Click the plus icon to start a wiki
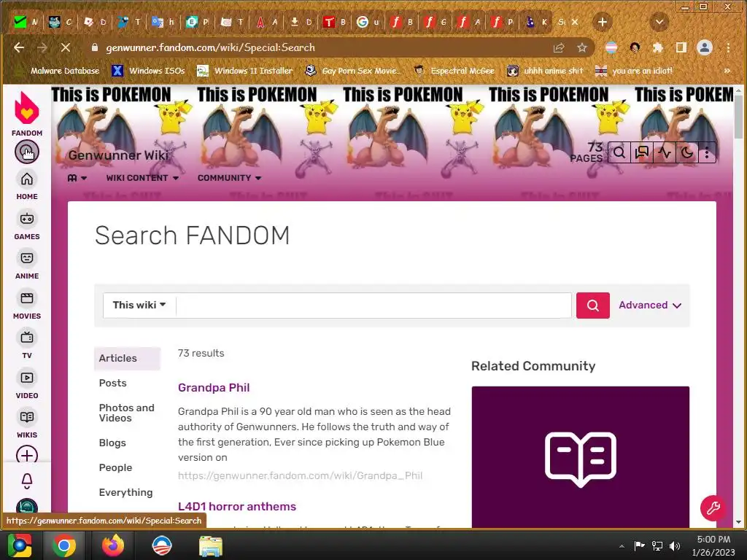 [x=27, y=454]
